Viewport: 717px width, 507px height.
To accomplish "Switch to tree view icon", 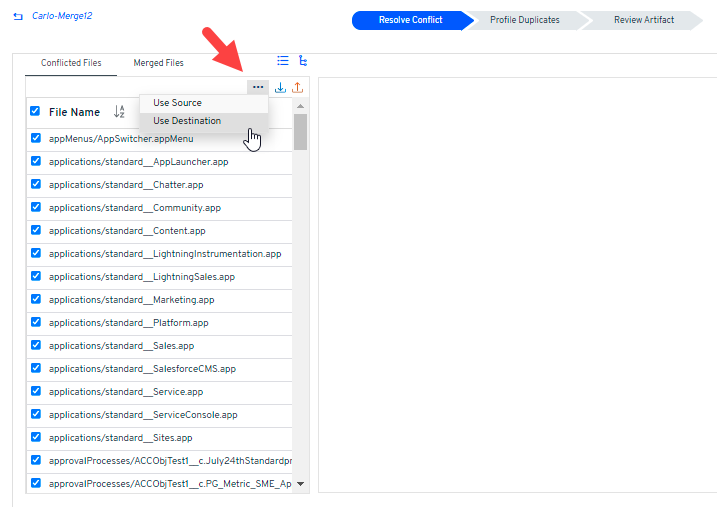I will point(303,60).
